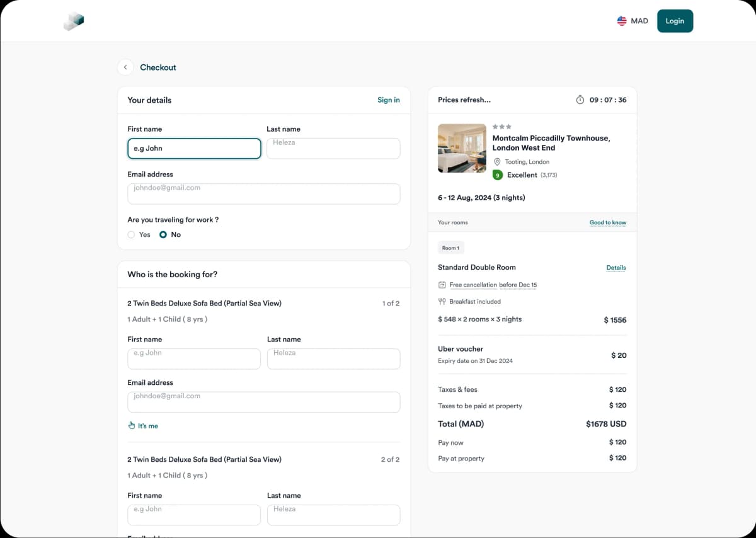
Task: Click Email address field in Your details
Action: click(263, 194)
